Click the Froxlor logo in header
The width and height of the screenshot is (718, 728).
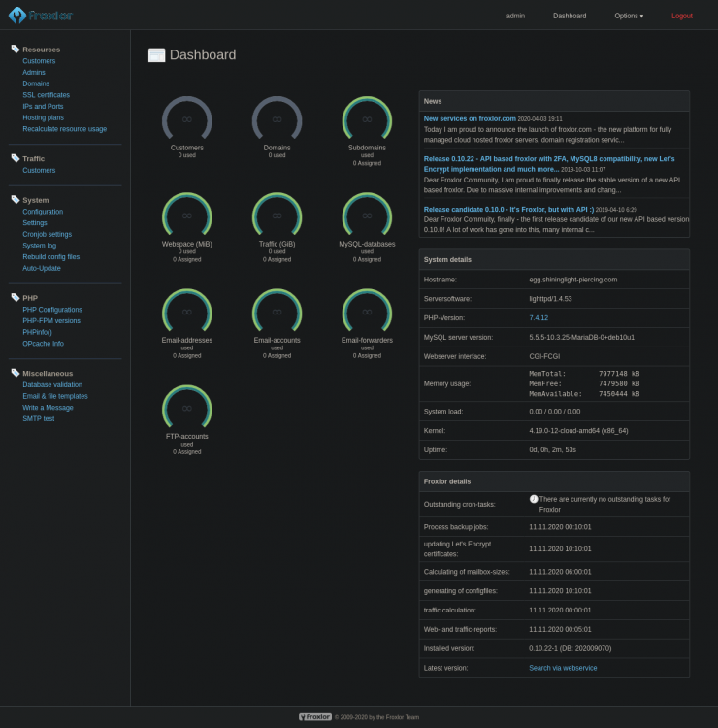pos(41,16)
